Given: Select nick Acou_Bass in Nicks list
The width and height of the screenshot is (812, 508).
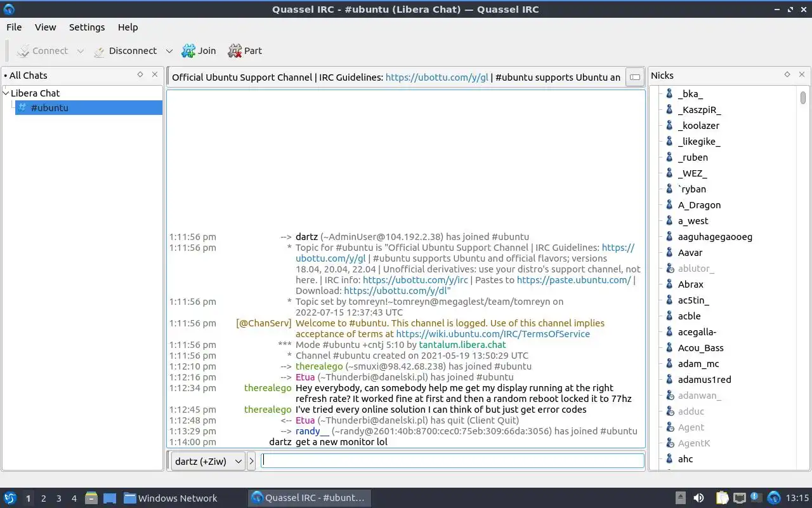Looking at the screenshot, I should (700, 348).
